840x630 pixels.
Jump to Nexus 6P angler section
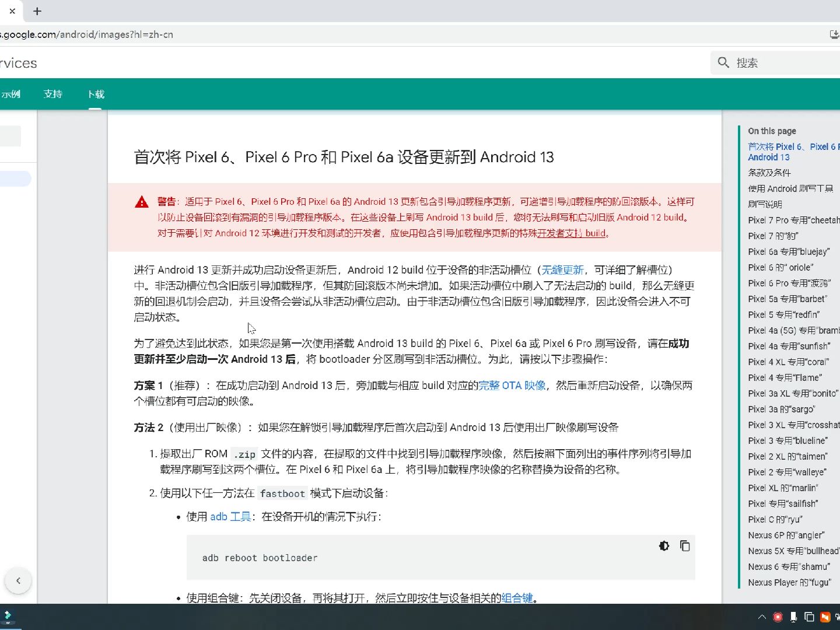click(786, 535)
